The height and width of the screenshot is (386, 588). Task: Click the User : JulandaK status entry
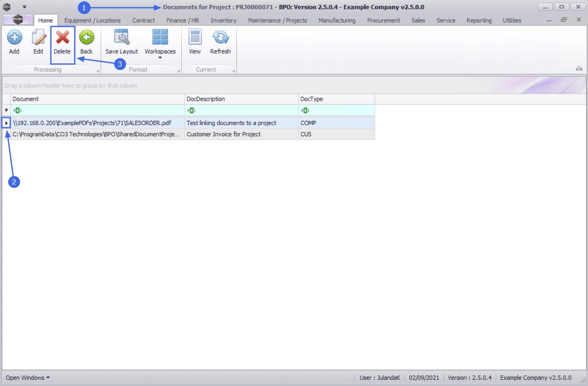click(380, 378)
